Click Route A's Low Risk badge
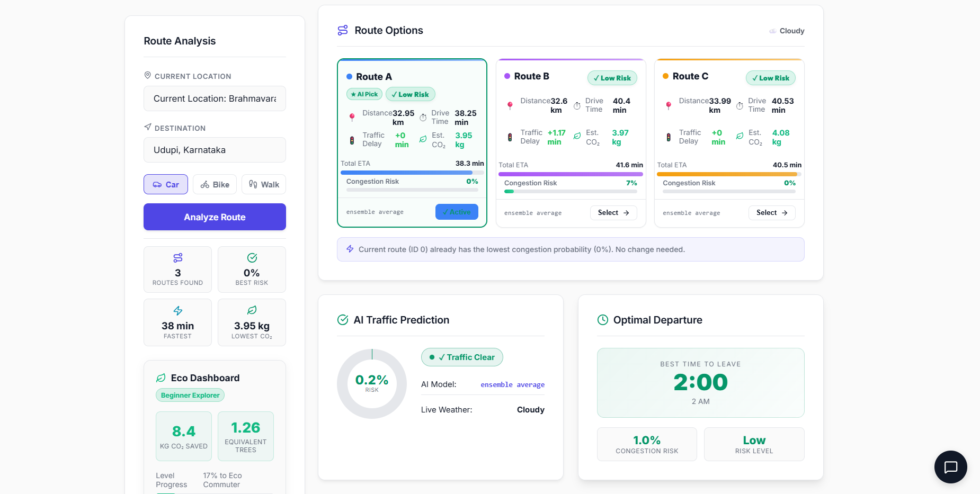This screenshot has height=494, width=980. click(411, 94)
